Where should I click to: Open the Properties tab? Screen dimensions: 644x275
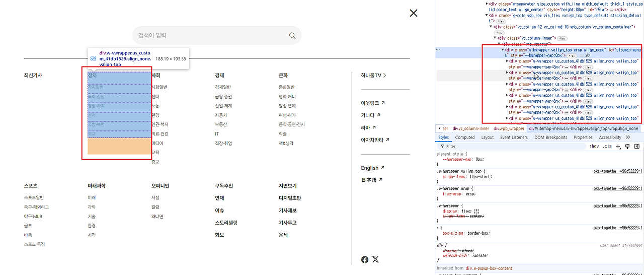[583, 137]
